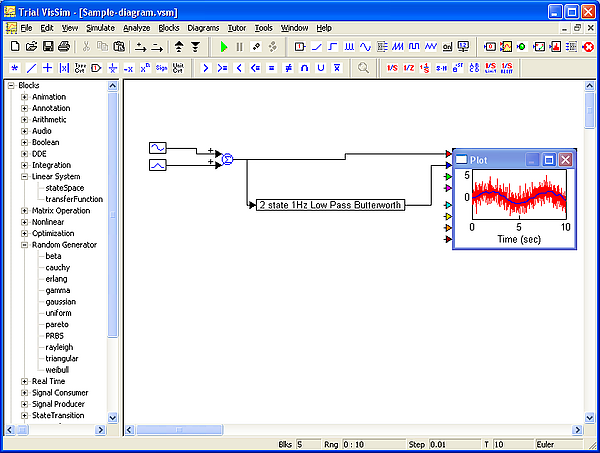Open the Simulate menu
The height and width of the screenshot is (453, 600).
tap(100, 28)
